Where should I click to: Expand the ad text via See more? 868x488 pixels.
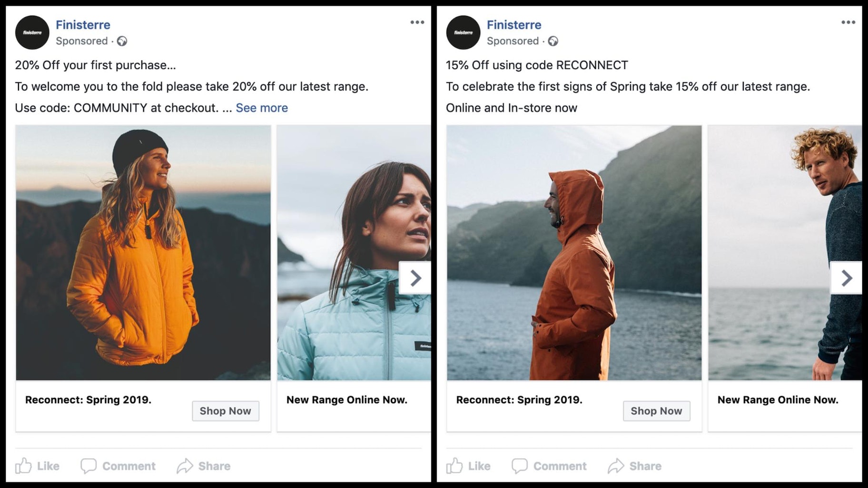261,108
